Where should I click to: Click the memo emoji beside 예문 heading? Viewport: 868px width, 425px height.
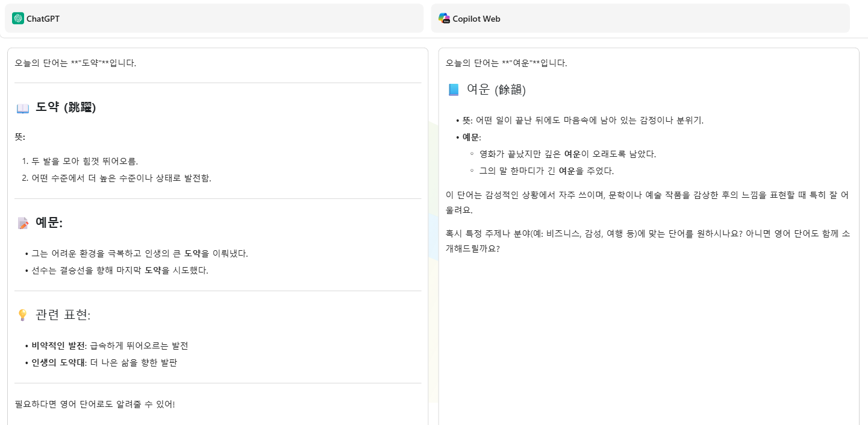23,223
